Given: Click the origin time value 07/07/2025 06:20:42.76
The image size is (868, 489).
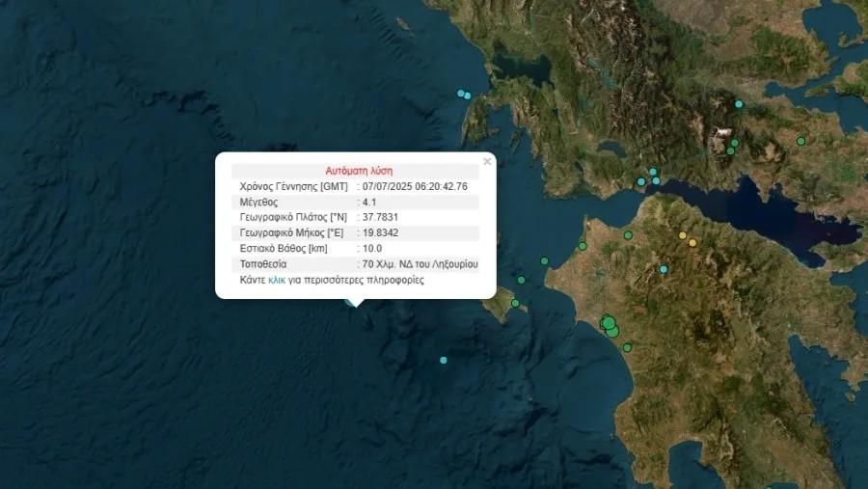Looking at the screenshot, I should 415,186.
